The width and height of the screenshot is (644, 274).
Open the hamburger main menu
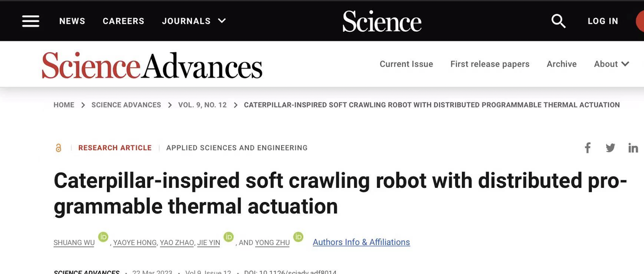tap(31, 21)
